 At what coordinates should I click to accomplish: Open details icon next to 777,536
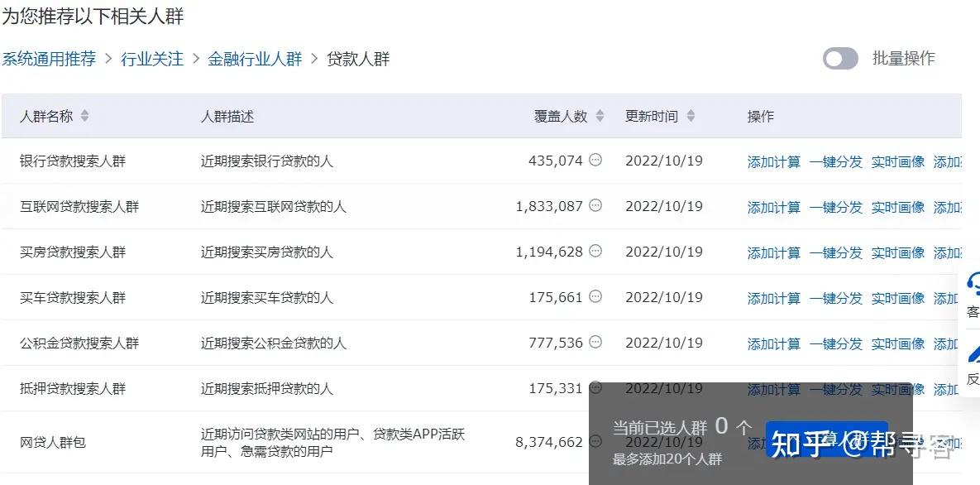click(x=595, y=343)
